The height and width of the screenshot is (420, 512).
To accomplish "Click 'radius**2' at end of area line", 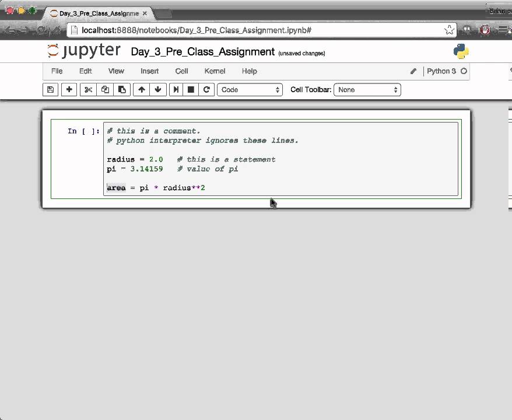I will coord(184,188).
